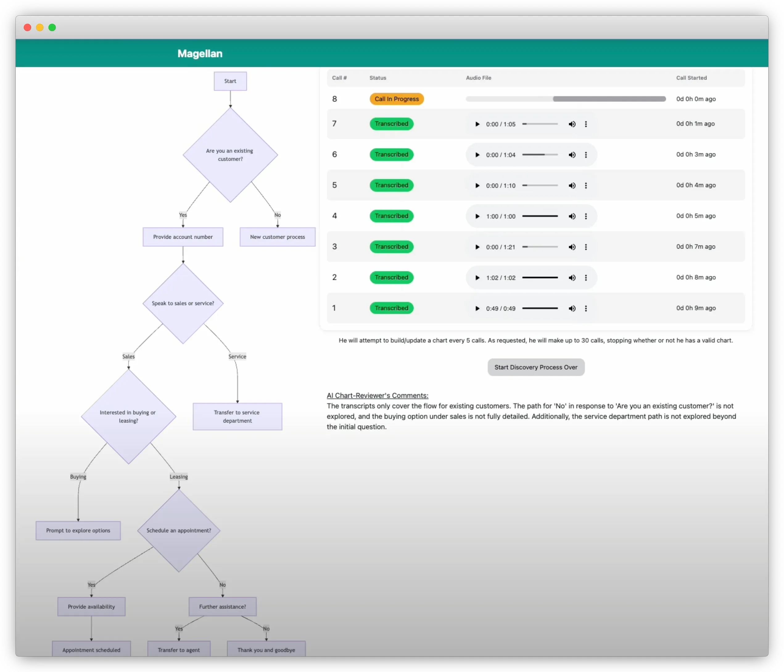Open more options menu for call 7
Viewport: 784px width, 672px height.
coord(586,124)
